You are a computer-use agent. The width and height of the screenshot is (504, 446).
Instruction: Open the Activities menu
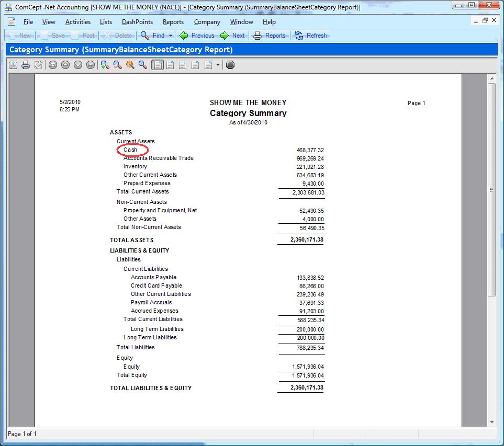pos(77,22)
